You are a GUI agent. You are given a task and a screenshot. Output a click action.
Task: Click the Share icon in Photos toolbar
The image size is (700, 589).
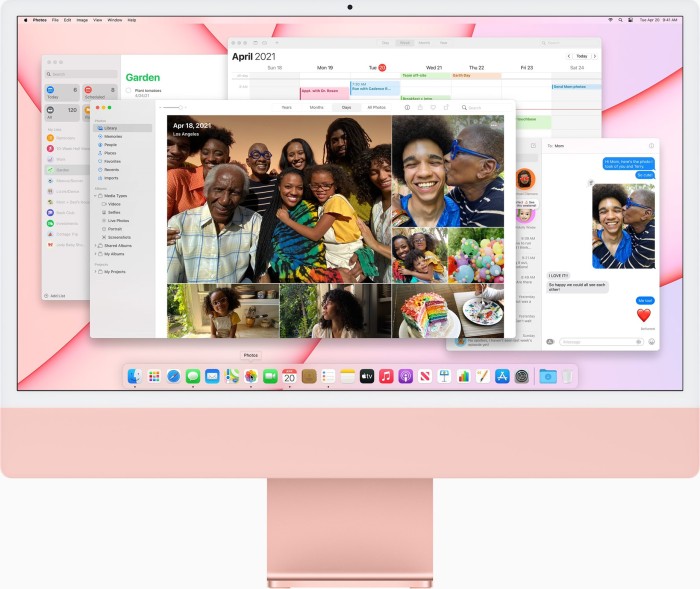pos(420,107)
